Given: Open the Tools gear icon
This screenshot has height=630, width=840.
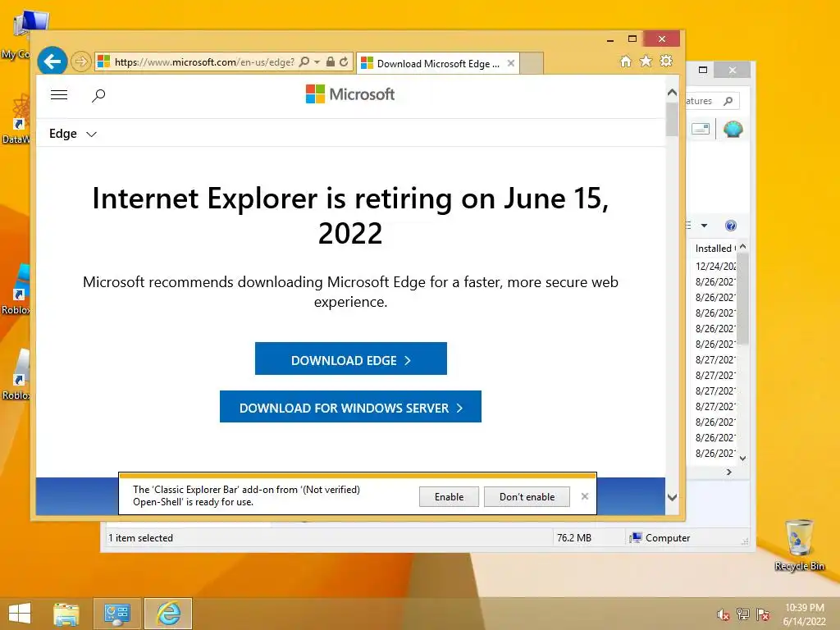Looking at the screenshot, I should tap(666, 61).
